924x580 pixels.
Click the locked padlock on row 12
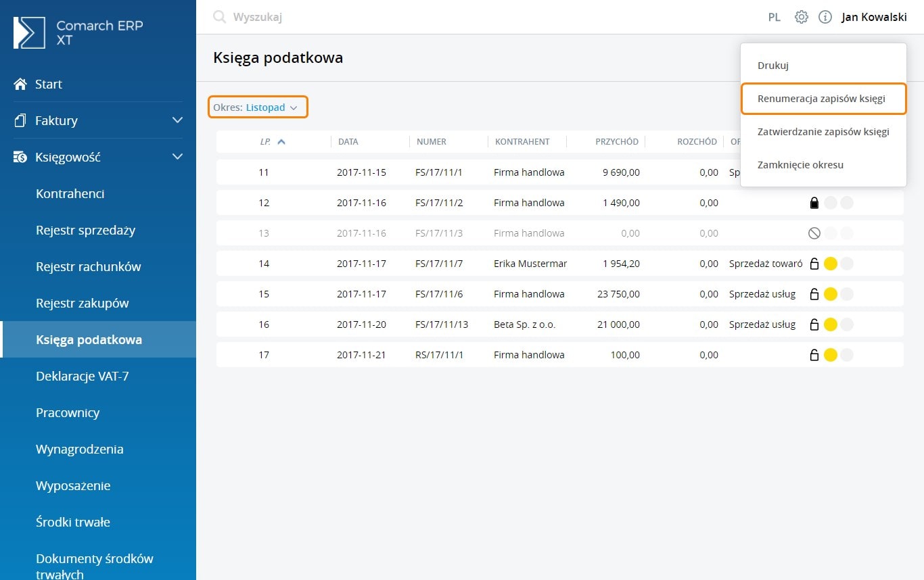click(814, 203)
